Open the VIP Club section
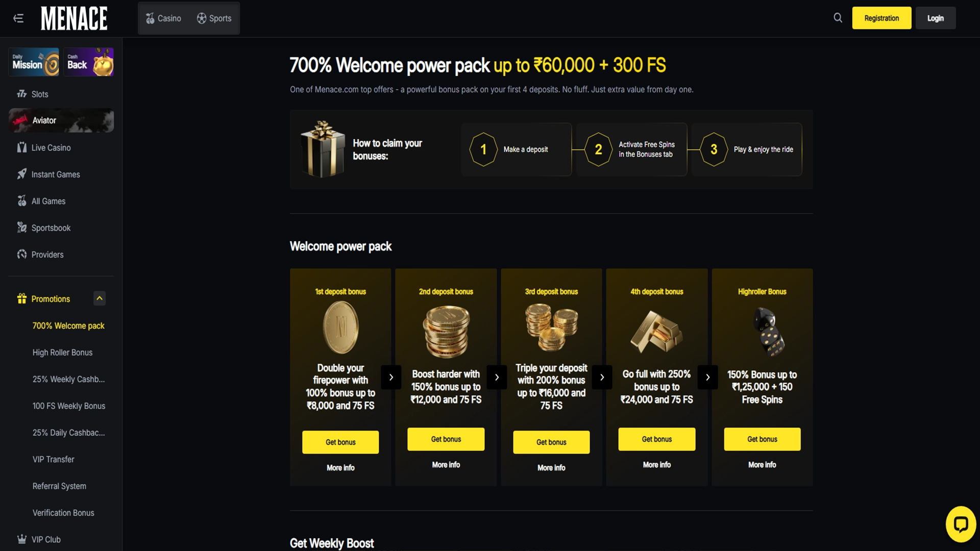980x551 pixels. pyautogui.click(x=45, y=539)
